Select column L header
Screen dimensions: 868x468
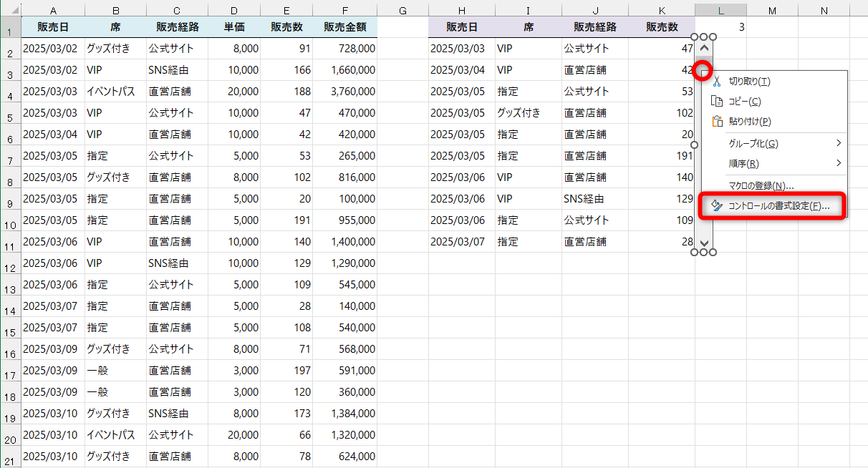[721, 10]
